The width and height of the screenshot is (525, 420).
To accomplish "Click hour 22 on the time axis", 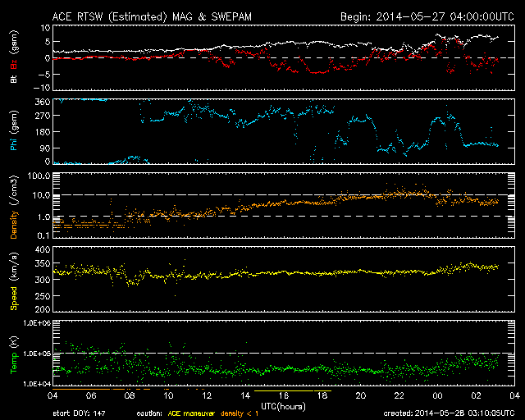I will (399, 395).
